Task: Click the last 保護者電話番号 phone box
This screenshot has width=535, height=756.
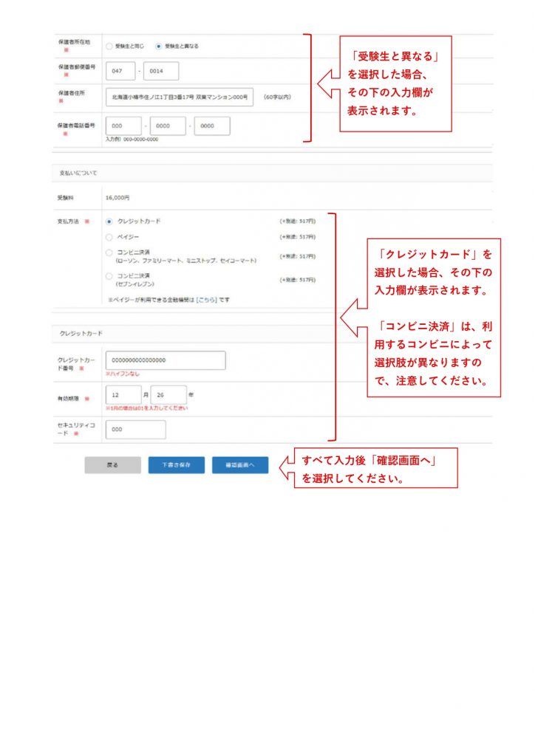Action: [211, 126]
